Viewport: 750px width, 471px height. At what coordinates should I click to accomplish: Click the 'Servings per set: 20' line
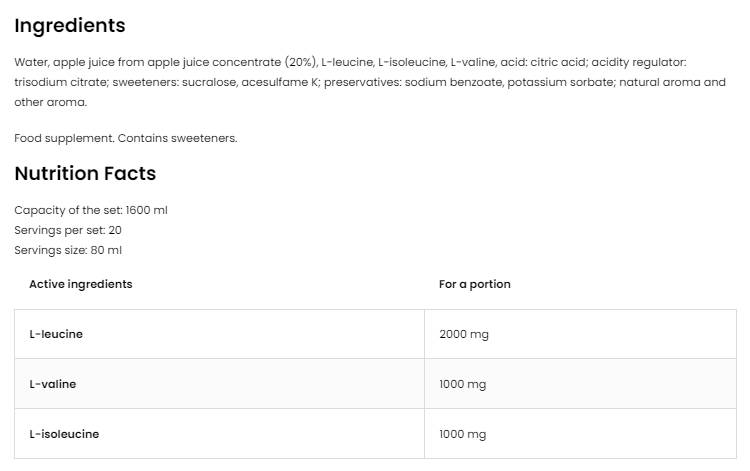click(x=68, y=230)
